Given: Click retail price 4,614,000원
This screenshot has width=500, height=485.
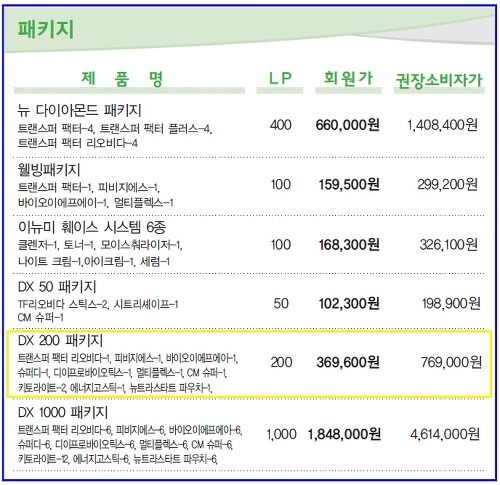Looking at the screenshot, I should 445,434.
